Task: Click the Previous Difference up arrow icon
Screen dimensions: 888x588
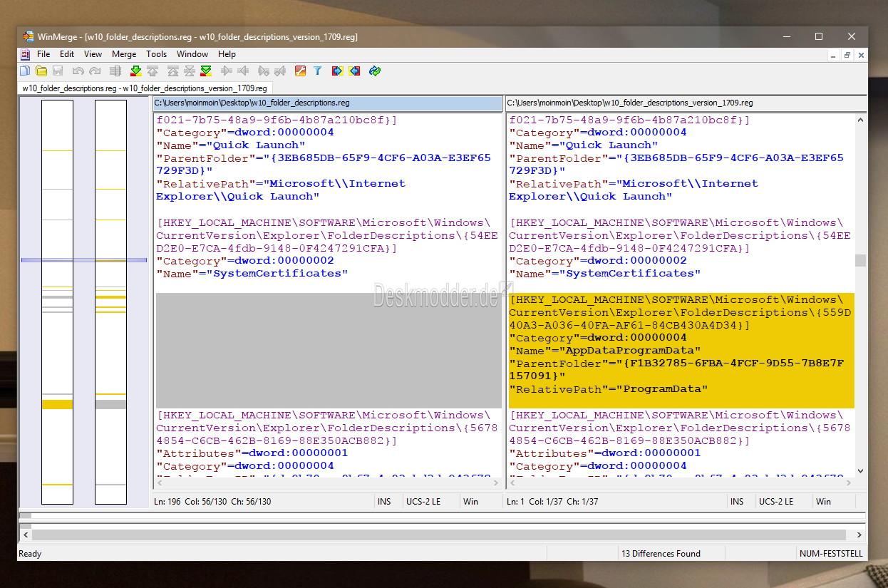Action: coord(153,71)
